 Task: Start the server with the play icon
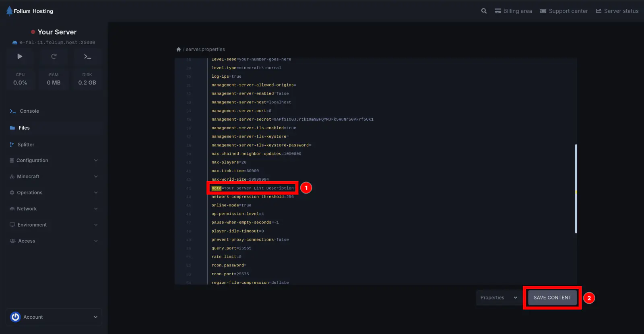[x=20, y=57]
